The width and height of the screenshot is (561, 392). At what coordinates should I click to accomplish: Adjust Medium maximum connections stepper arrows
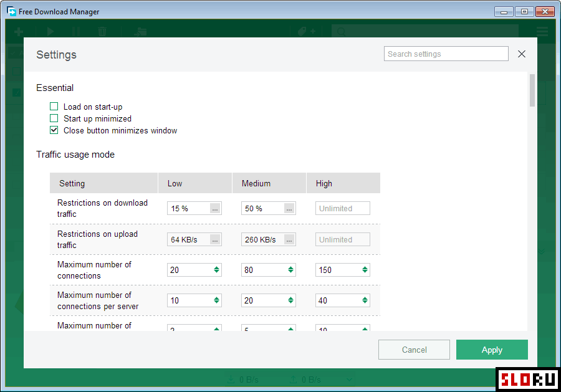(290, 270)
